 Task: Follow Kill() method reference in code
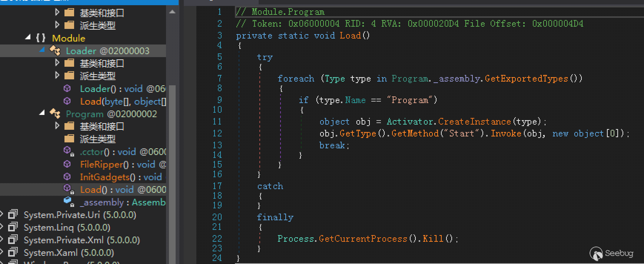433,239
